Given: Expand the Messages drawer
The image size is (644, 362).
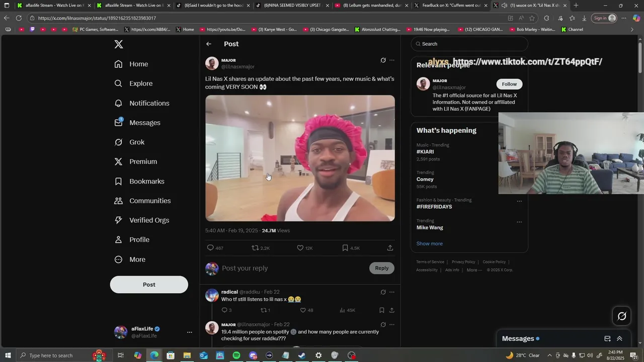Looking at the screenshot, I should pyautogui.click(x=619, y=339).
